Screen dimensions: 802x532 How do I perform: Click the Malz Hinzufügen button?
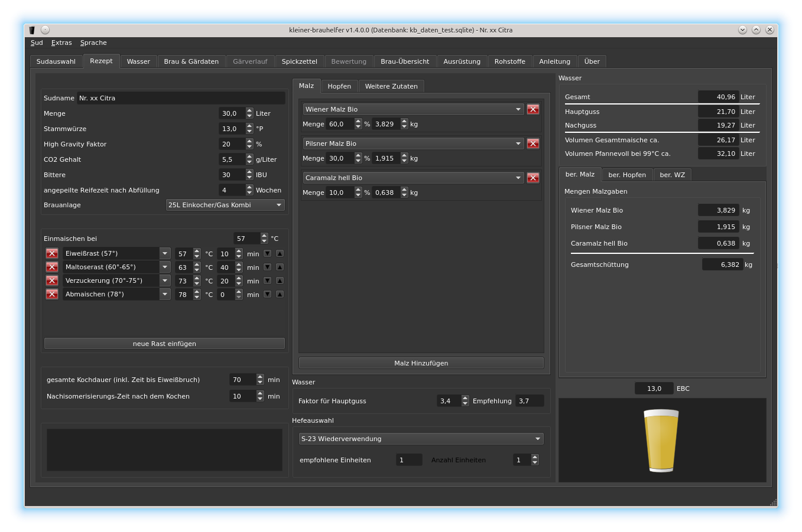point(421,363)
